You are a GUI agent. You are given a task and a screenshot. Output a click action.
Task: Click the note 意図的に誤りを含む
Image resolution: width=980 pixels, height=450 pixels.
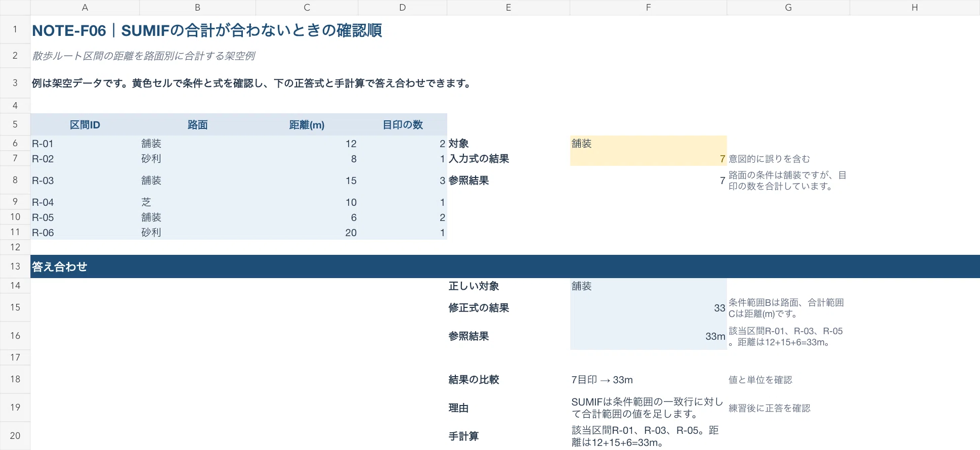tap(769, 159)
